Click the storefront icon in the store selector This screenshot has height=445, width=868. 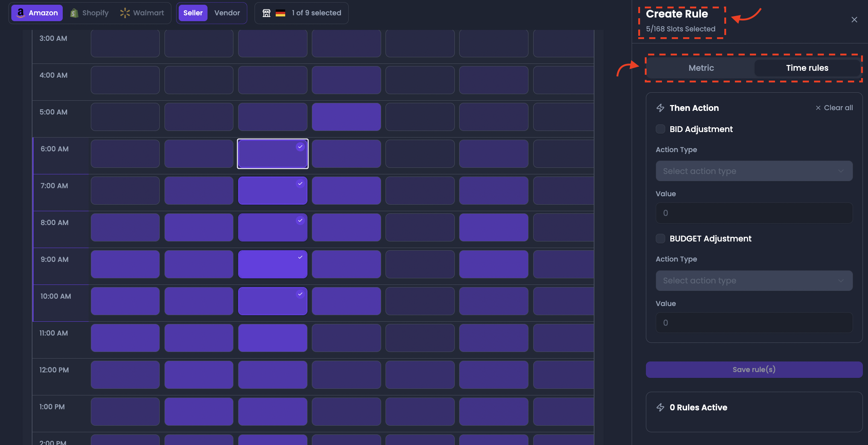(x=267, y=13)
